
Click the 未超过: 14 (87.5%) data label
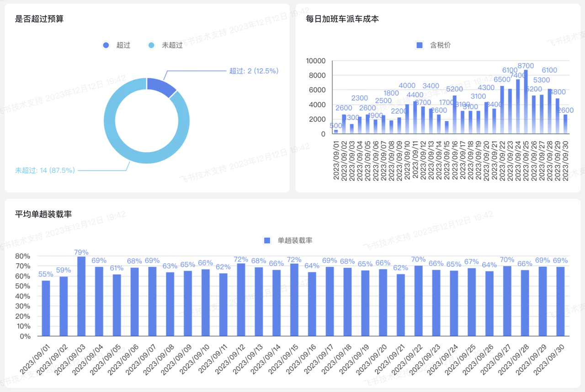pos(45,170)
